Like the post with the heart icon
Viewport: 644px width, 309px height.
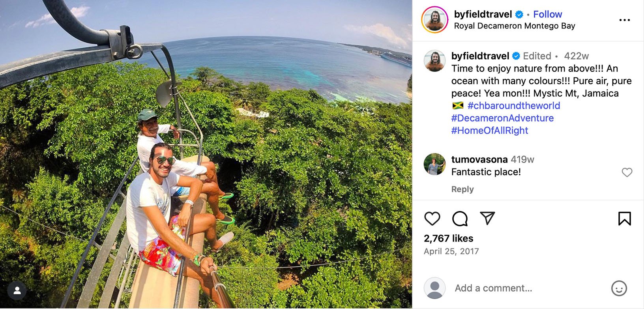click(x=433, y=218)
